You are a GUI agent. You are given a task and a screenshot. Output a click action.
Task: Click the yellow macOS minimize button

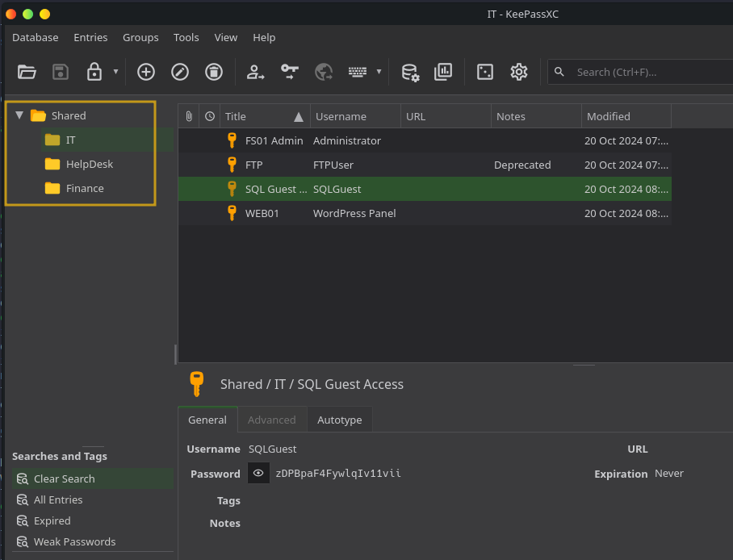45,14
